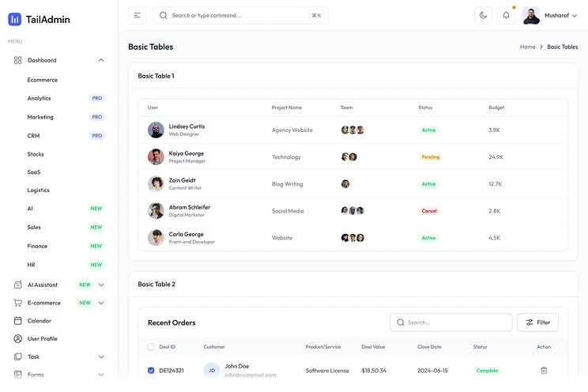Click the JD customer initials badge
The image size is (588, 392).
[x=212, y=370]
